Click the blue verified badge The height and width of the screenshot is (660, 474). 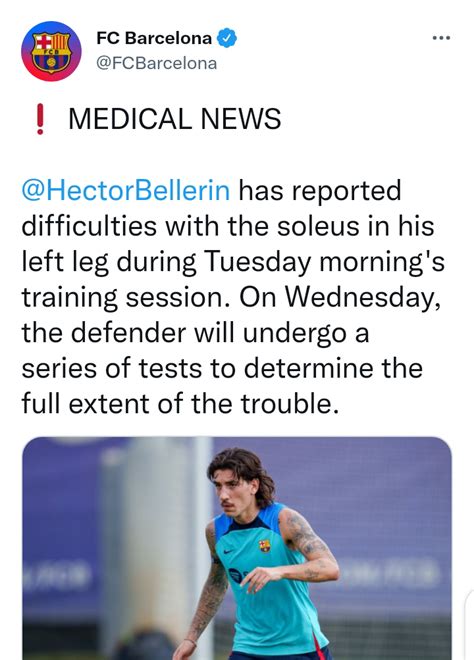click(226, 38)
